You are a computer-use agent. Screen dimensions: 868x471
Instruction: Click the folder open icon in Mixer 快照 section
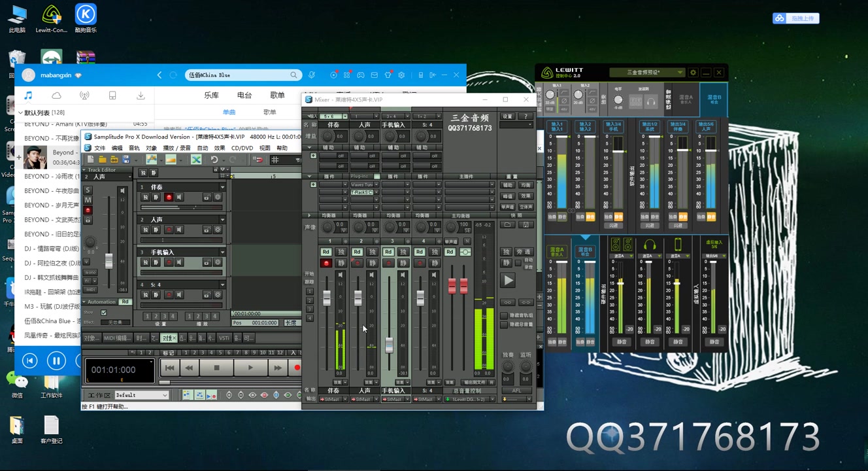(x=507, y=224)
